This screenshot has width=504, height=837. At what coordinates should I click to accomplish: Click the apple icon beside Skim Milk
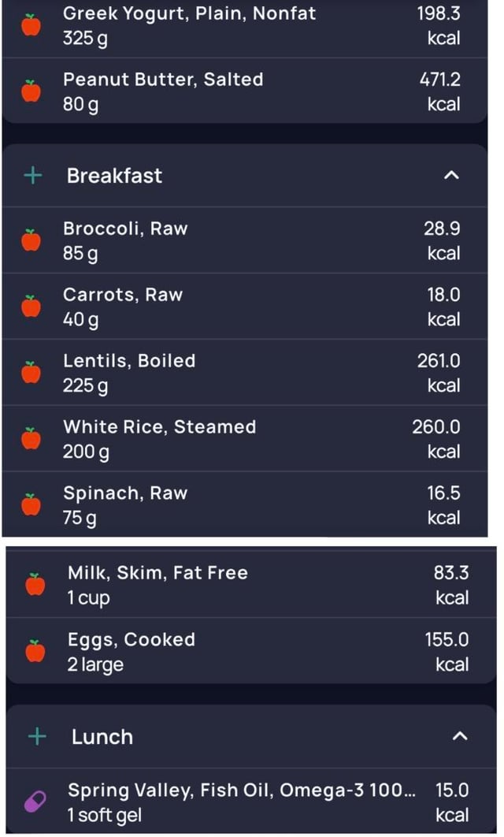point(35,585)
